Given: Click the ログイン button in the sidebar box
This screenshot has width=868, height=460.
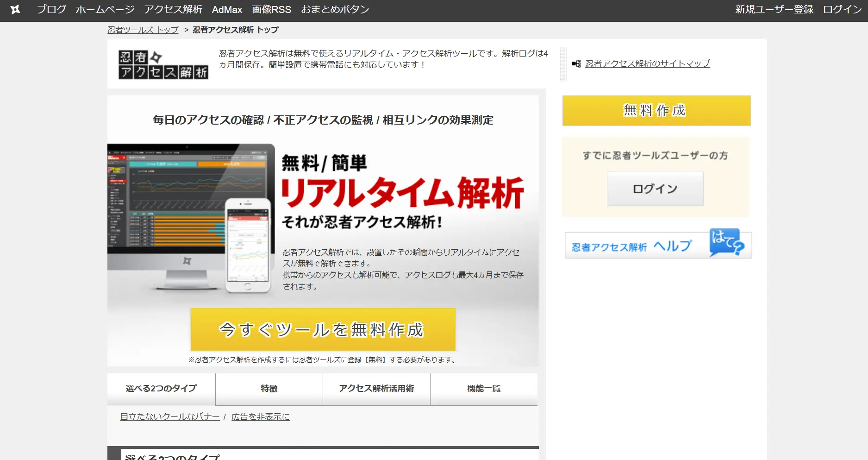Looking at the screenshot, I should (655, 189).
